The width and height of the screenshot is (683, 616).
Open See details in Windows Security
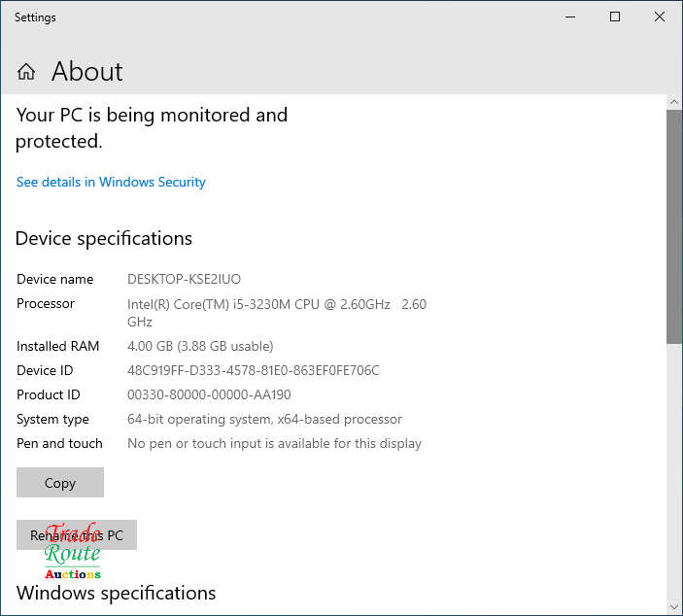[111, 182]
